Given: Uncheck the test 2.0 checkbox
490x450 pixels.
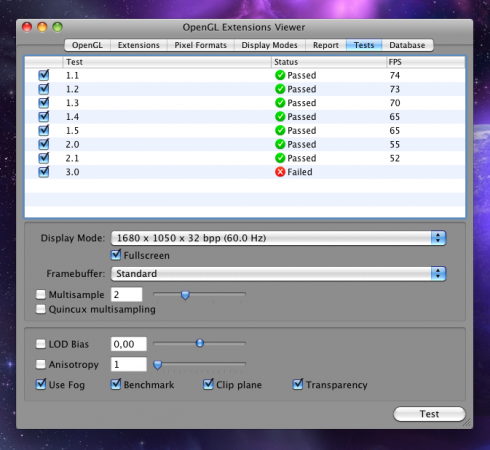Looking at the screenshot, I should point(44,144).
